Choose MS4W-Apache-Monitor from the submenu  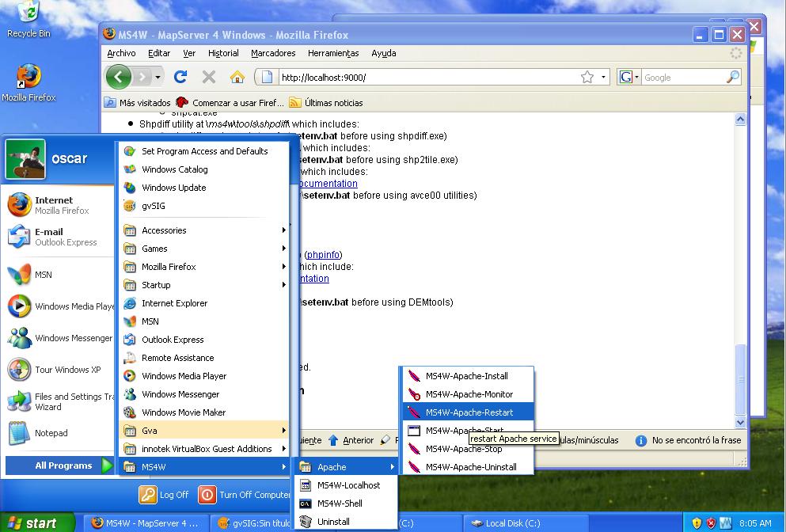click(x=469, y=394)
